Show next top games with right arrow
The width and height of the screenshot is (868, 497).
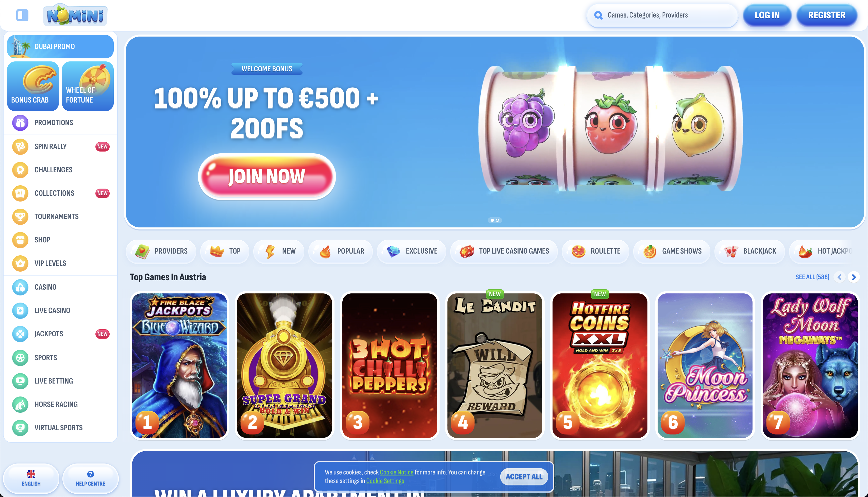854,277
